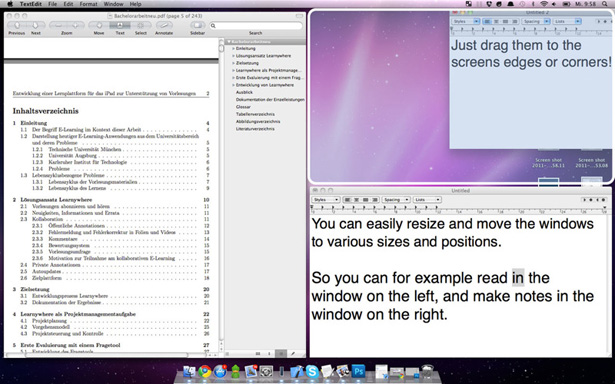
Task: Expand Learnywhere als Projektmanage... outline entry
Action: (x=233, y=71)
